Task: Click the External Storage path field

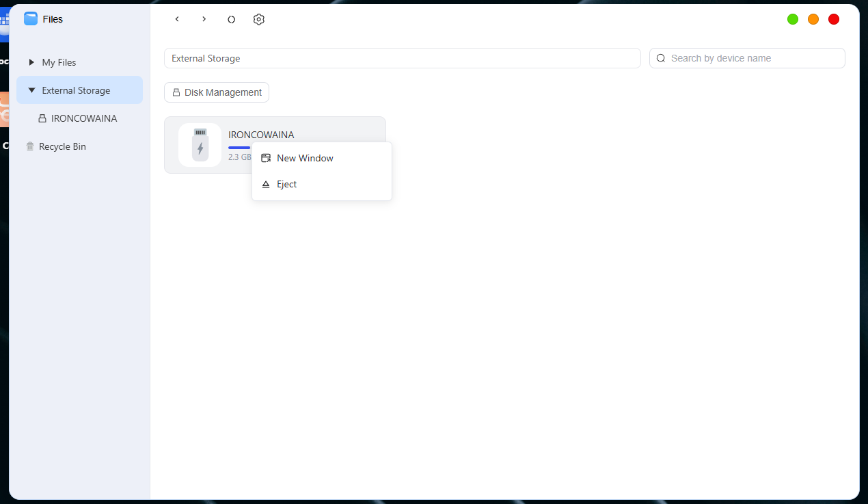Action: coord(403,58)
